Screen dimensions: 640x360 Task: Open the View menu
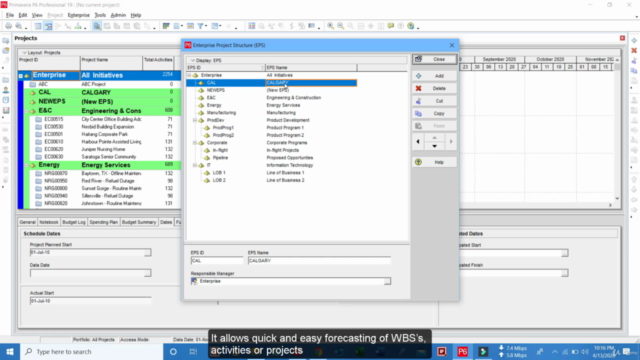coord(37,15)
